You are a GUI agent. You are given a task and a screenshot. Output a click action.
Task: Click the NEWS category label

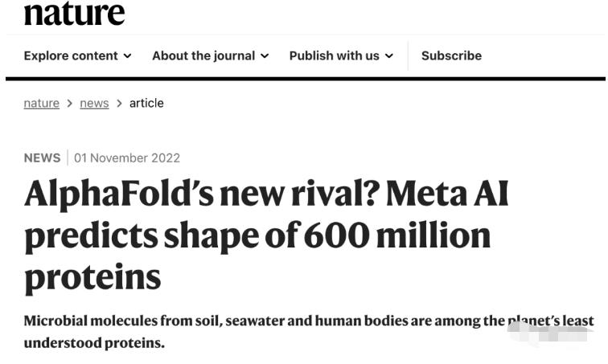click(43, 158)
